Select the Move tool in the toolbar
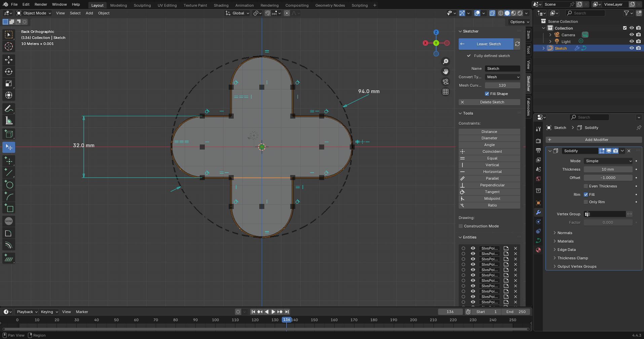 (9, 60)
